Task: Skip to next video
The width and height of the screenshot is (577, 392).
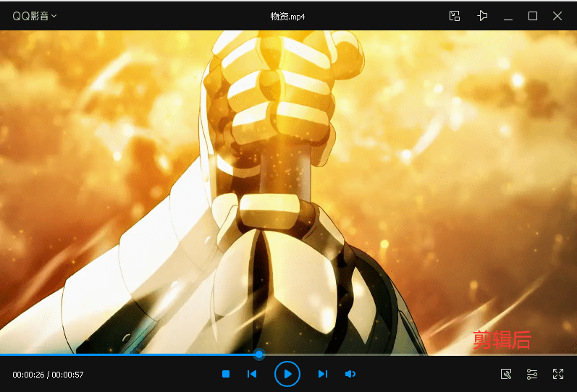Action: pos(323,374)
